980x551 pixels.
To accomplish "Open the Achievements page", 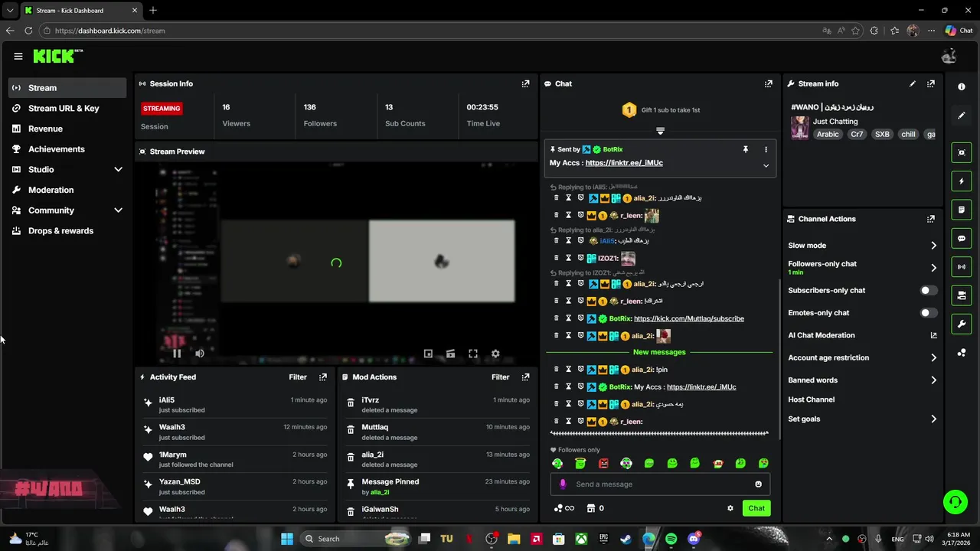I will 67,149.
